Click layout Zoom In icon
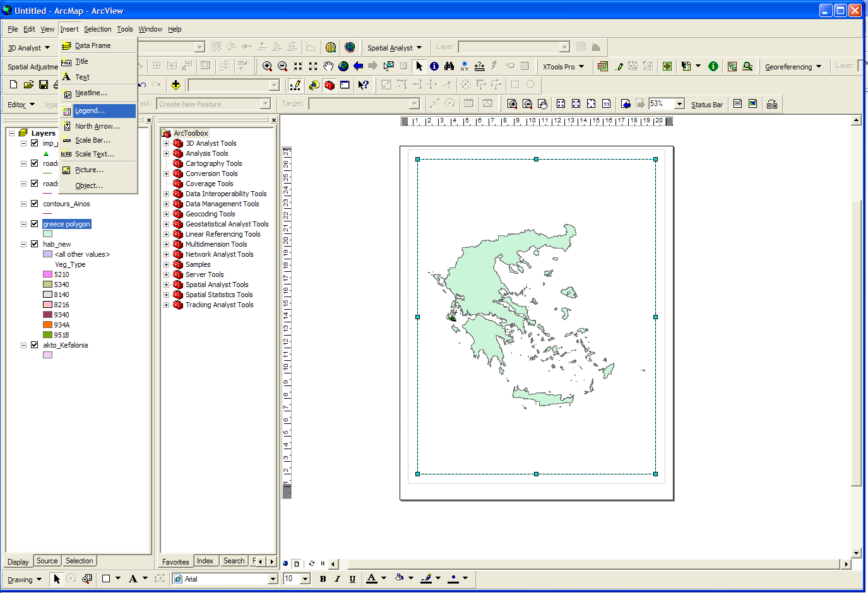The height and width of the screenshot is (593, 868). 512,104
